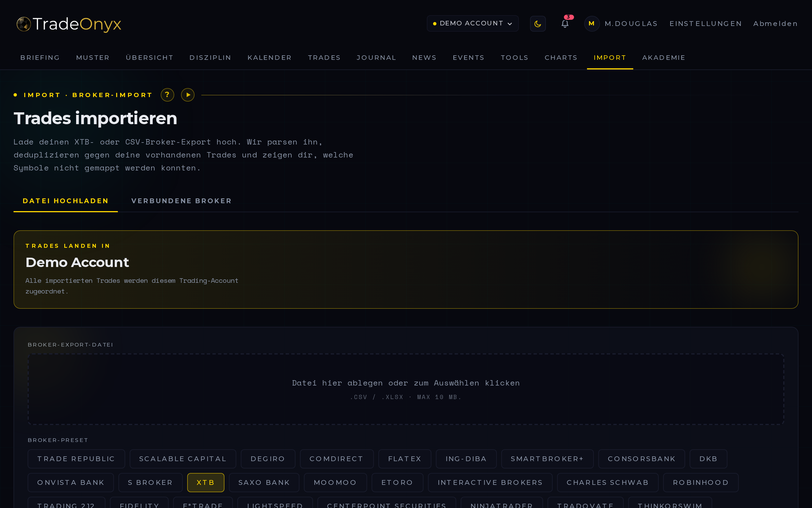Select S Broker preset

[x=150, y=483]
